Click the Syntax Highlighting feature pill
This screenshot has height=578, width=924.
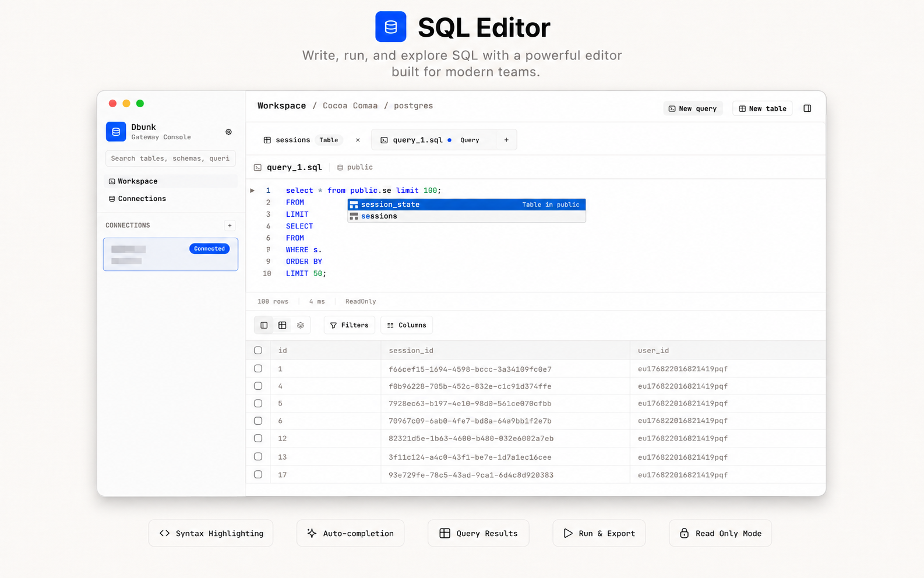[211, 533]
